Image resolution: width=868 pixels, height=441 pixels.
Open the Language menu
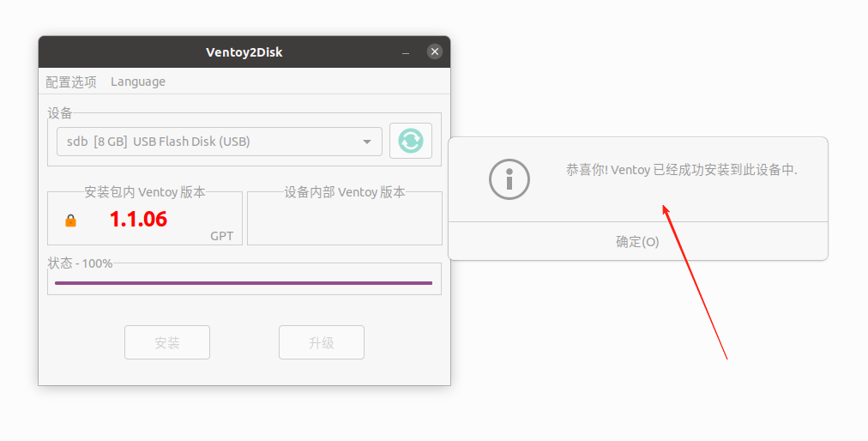point(138,82)
